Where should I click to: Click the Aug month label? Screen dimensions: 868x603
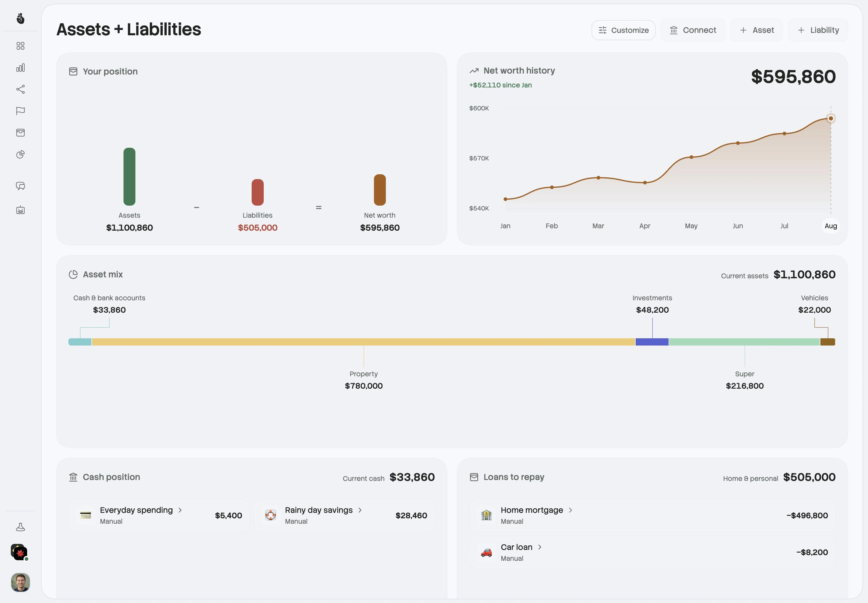(x=831, y=226)
